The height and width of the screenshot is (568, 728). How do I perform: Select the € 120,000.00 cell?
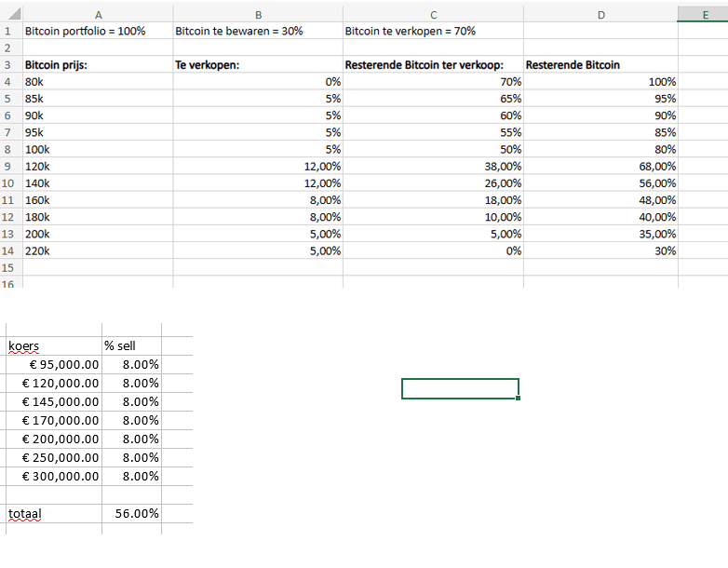[x=54, y=383]
